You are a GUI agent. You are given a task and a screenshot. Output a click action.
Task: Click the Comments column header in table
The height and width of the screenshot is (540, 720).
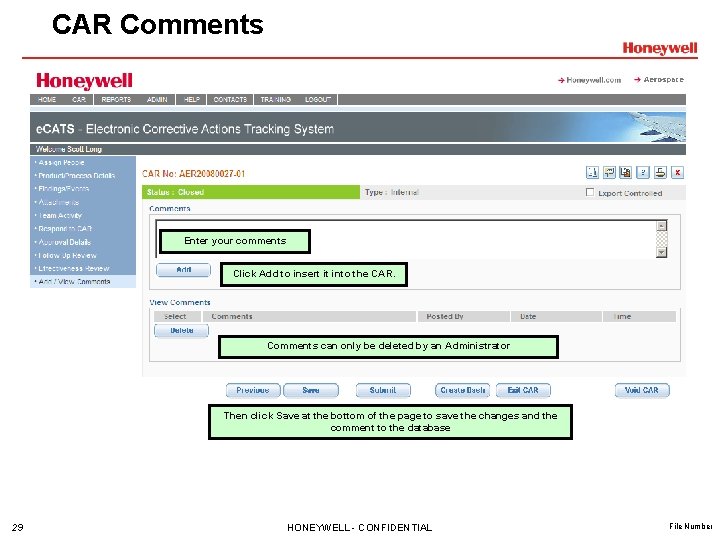[x=309, y=316]
